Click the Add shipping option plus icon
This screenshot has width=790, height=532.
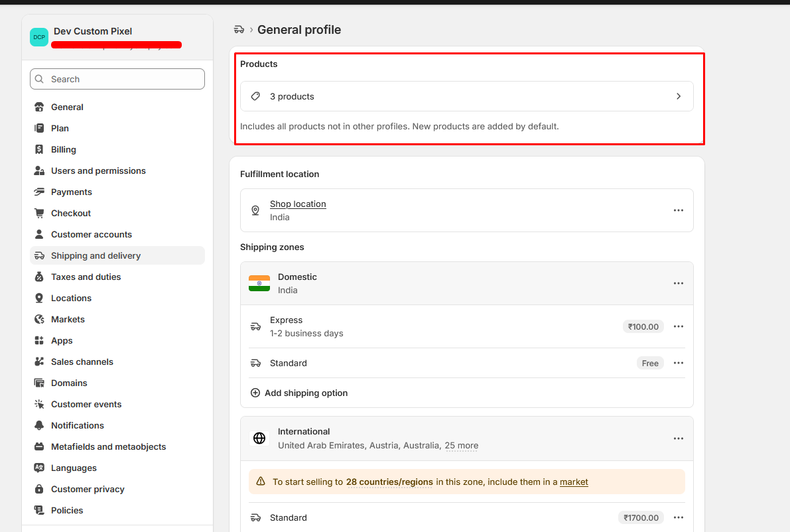[x=255, y=393]
